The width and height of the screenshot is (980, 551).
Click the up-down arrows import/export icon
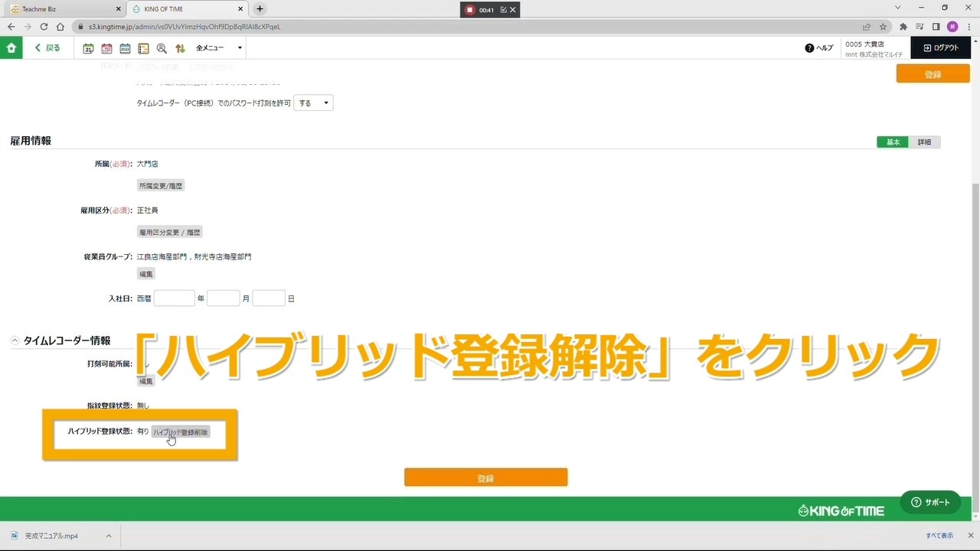point(180,48)
